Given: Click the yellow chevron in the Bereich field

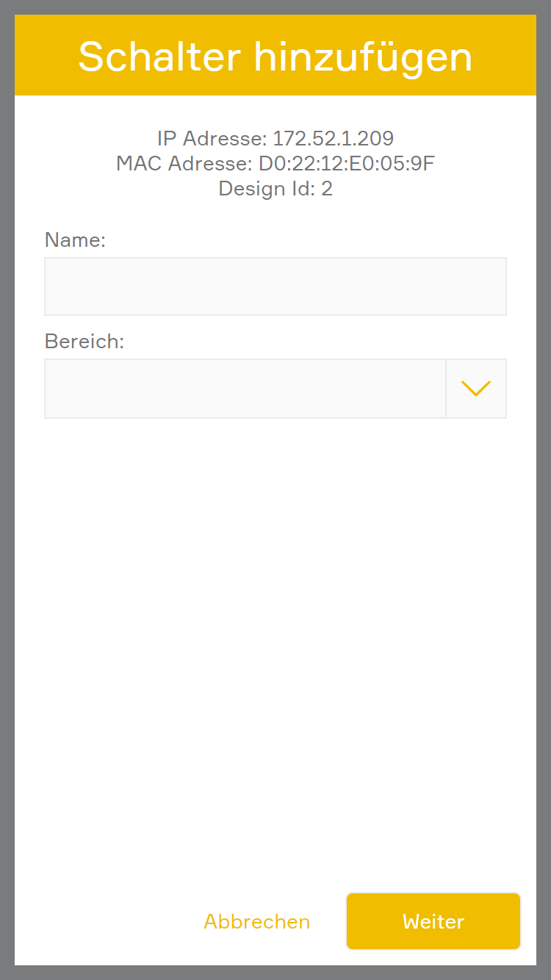Looking at the screenshot, I should pos(476,389).
